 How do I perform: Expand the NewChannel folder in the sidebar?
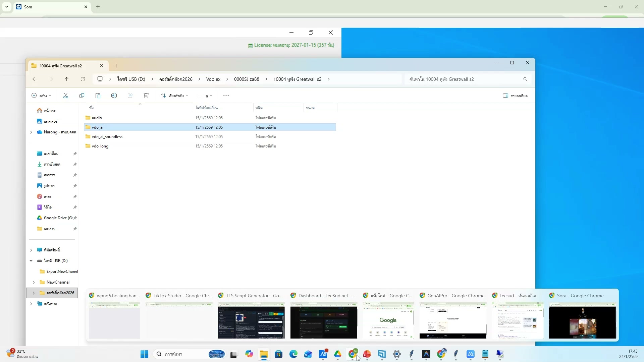pyautogui.click(x=34, y=282)
